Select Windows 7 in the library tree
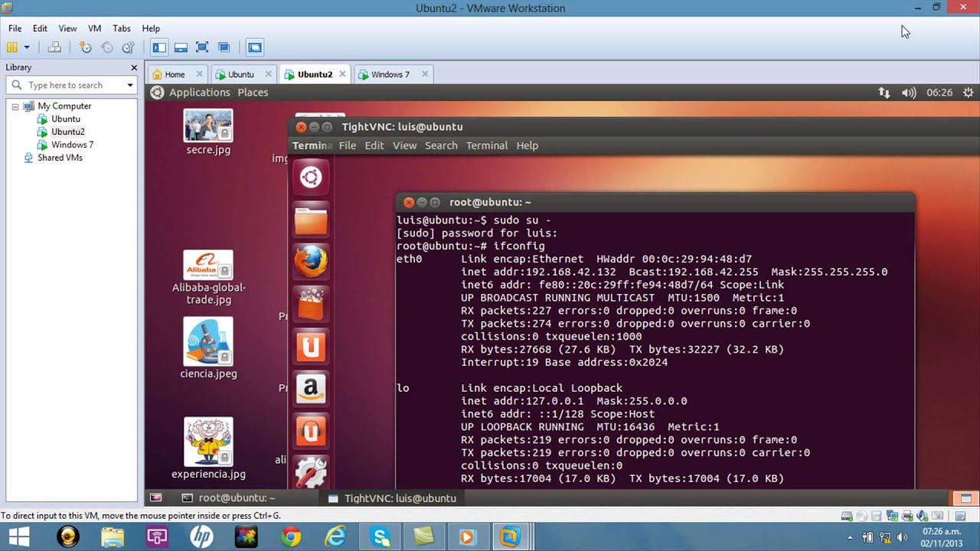Image resolution: width=980 pixels, height=551 pixels. pos(72,145)
